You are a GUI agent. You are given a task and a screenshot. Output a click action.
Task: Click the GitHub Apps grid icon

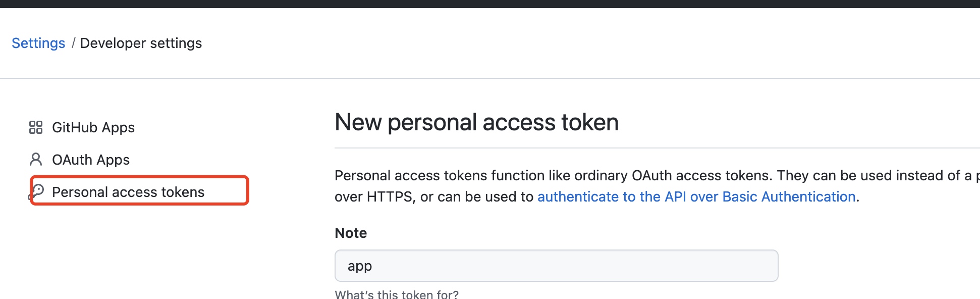tap(35, 127)
